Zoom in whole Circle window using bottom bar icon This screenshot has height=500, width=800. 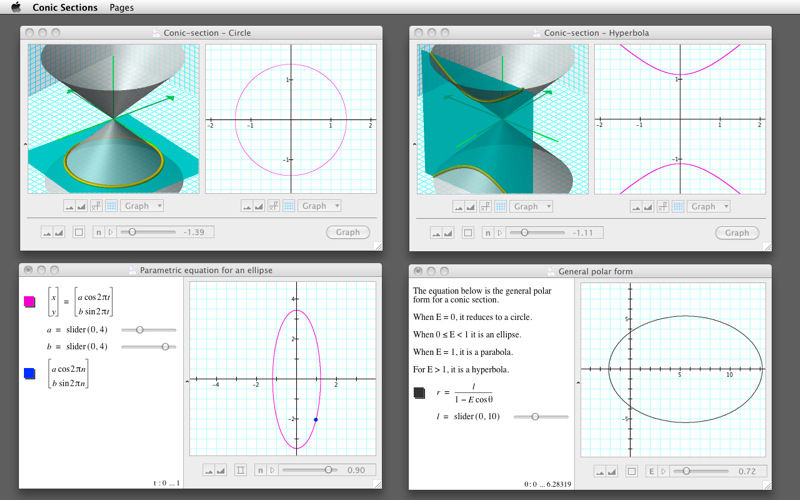click(59, 232)
